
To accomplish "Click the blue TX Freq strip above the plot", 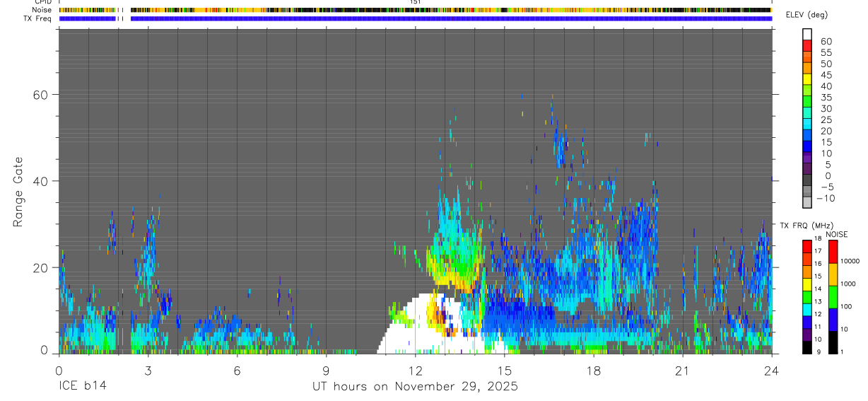I will coord(416,18).
